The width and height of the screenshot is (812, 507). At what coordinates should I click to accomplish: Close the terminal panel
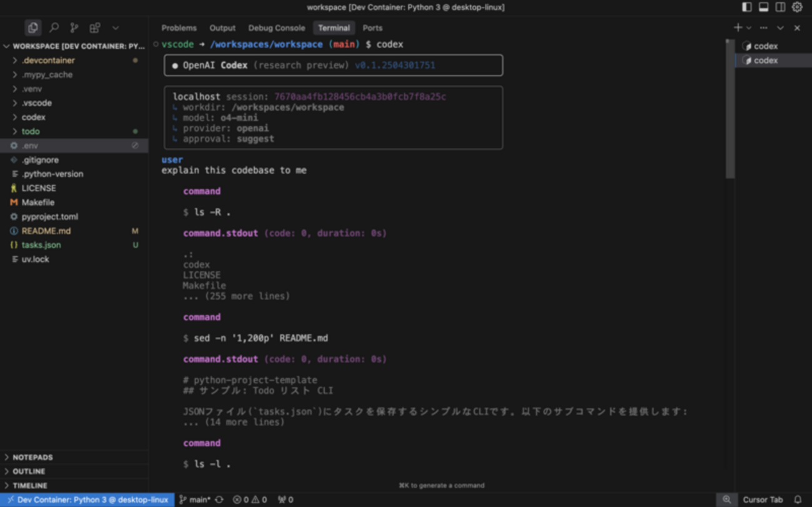[797, 28]
